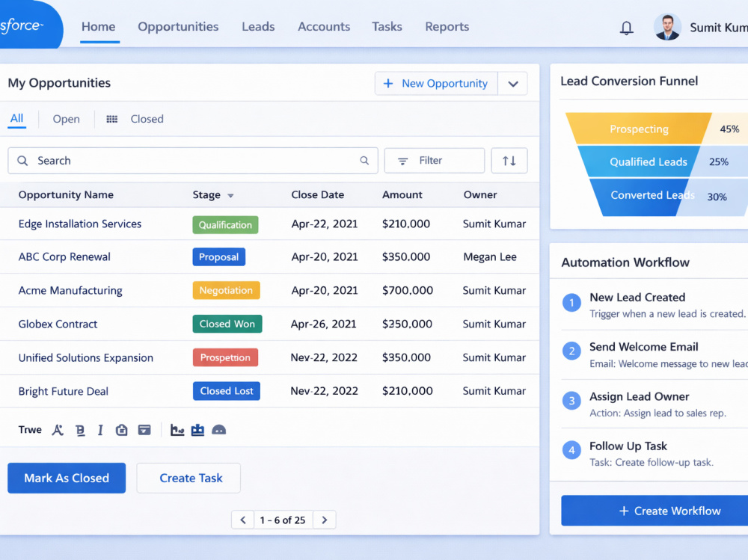
Task: Click the Qualified Leads funnel segment
Action: click(640, 161)
